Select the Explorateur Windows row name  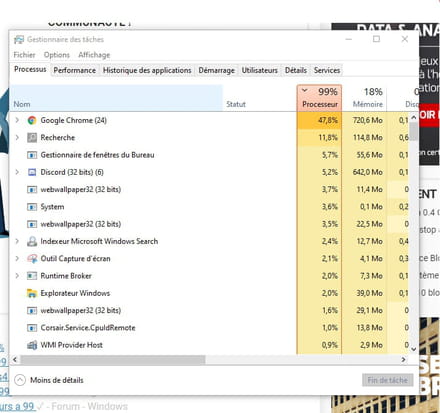tap(75, 293)
